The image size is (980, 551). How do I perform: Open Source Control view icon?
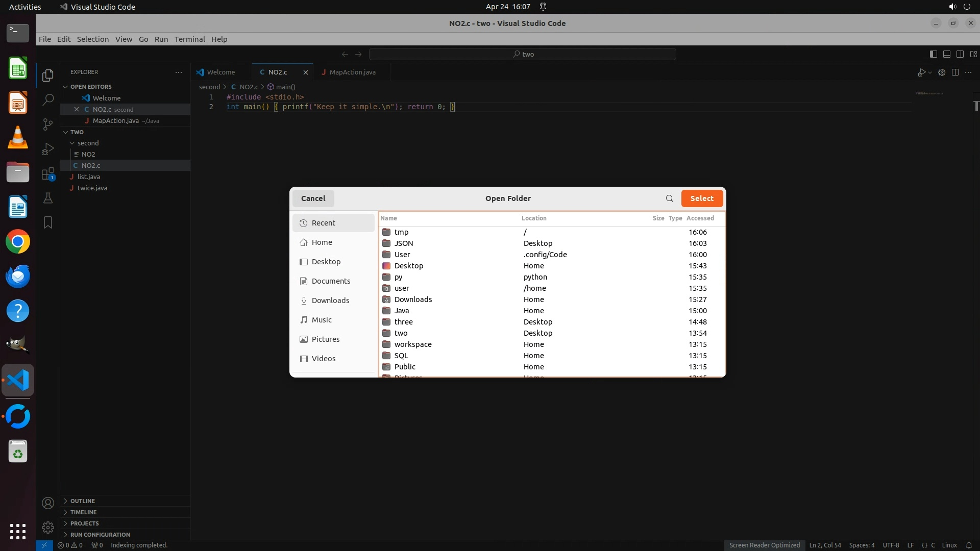click(x=48, y=124)
